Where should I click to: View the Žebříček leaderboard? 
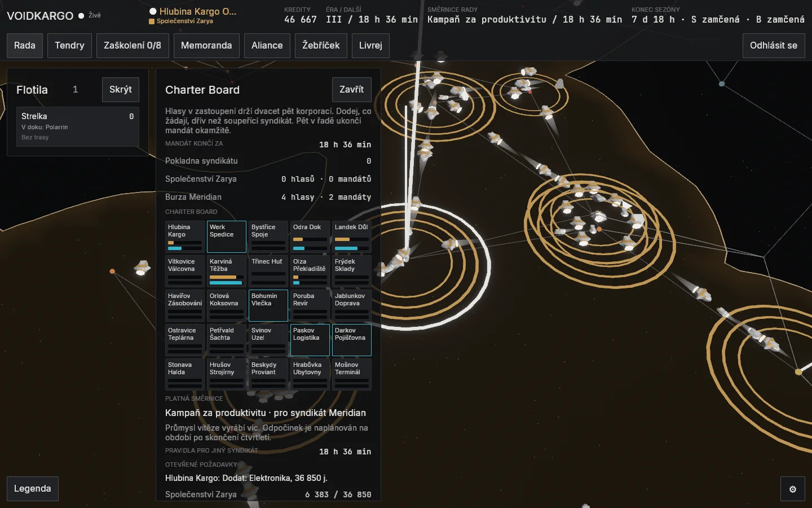coord(321,46)
